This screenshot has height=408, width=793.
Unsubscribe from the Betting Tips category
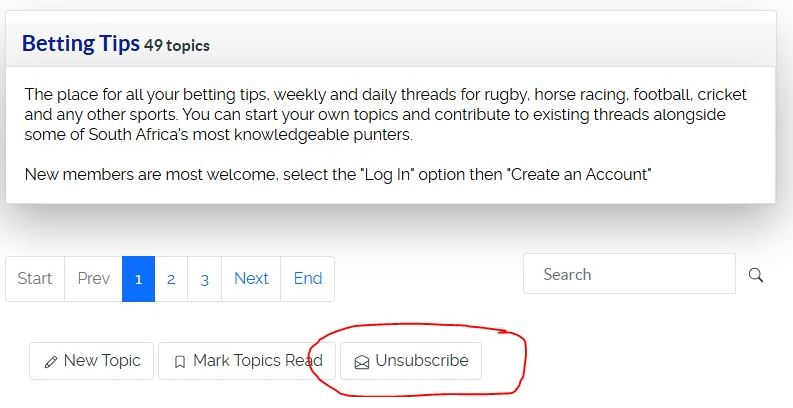click(x=411, y=361)
